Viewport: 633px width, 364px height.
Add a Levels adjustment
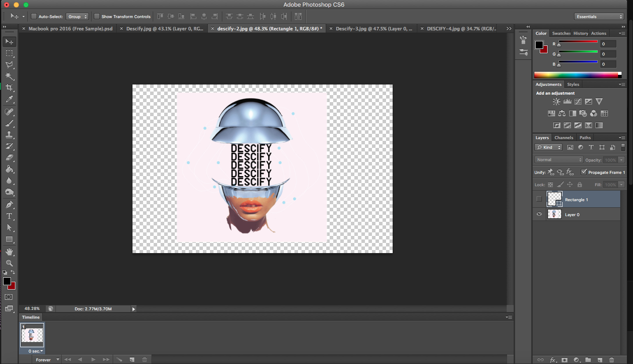(567, 102)
